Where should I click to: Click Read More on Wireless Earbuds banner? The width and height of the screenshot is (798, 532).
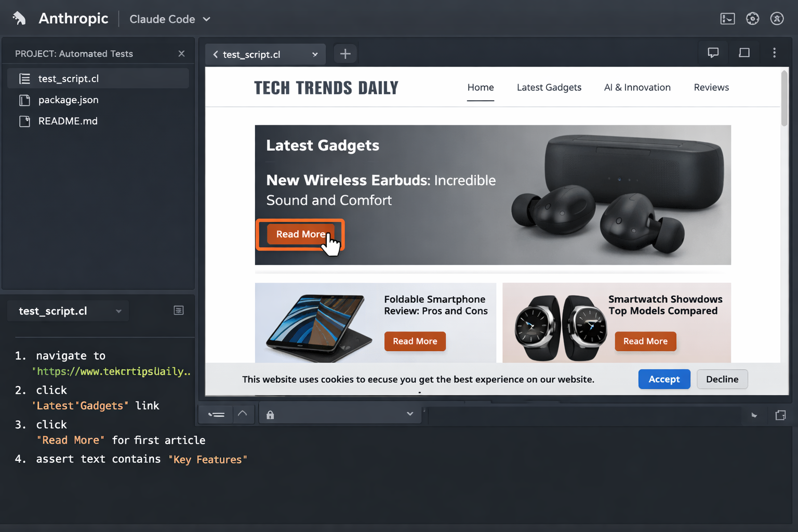point(301,234)
